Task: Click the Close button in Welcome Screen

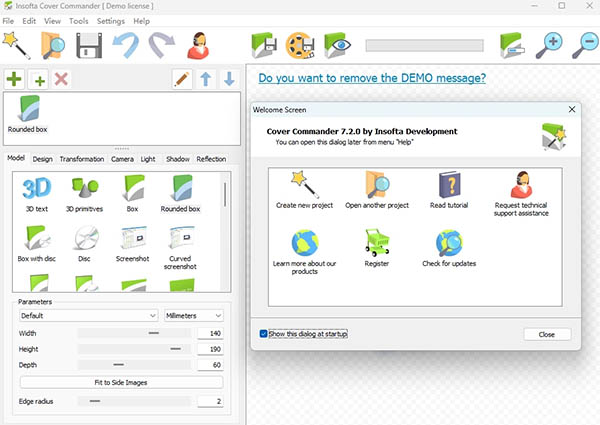Action: tap(547, 334)
